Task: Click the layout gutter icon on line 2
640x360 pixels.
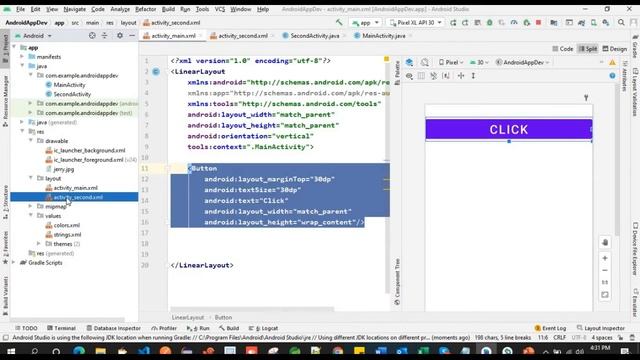Action: [156, 72]
